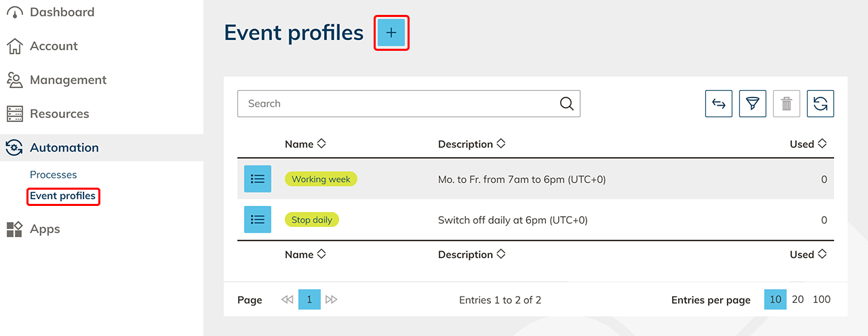Open the Stop daily row menu icon
Image resolution: width=868 pixels, height=336 pixels.
258,219
